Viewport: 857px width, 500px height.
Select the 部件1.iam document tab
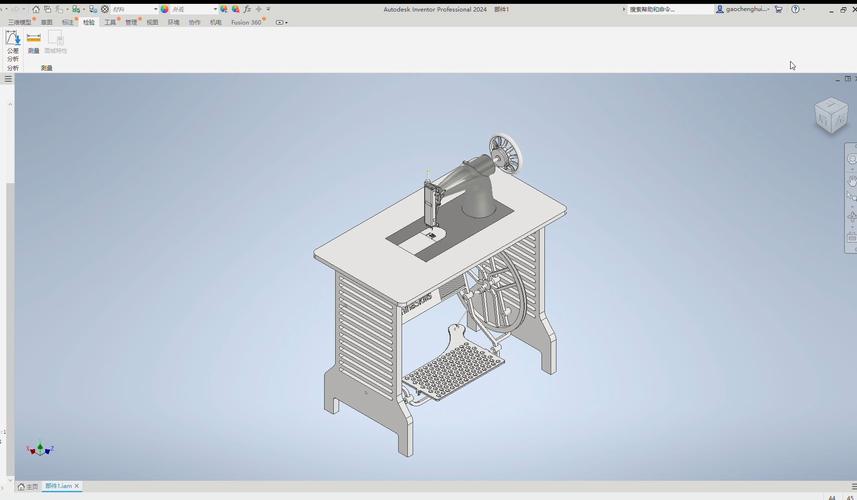click(58, 486)
